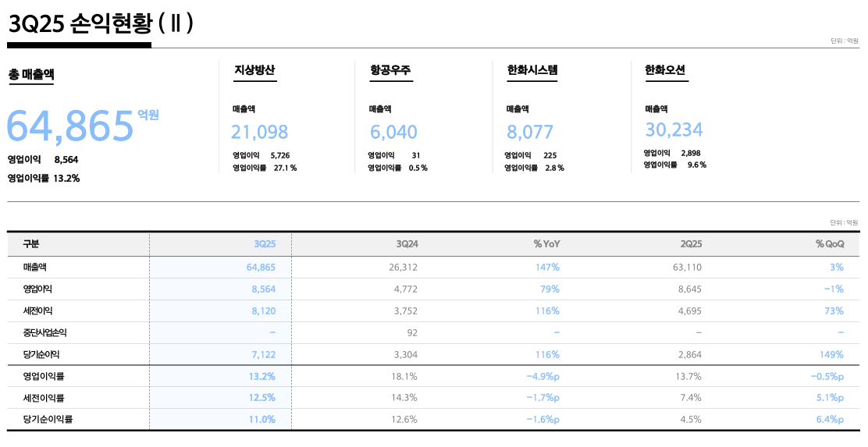This screenshot has width=868, height=447.
Task: Select the '한화시스템' segment heading
Action: (532, 70)
